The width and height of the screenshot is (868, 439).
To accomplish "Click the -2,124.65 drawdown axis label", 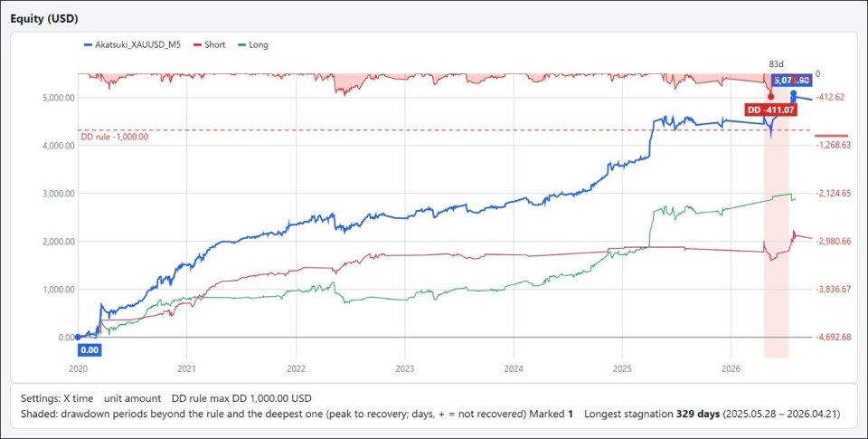I will 834,194.
